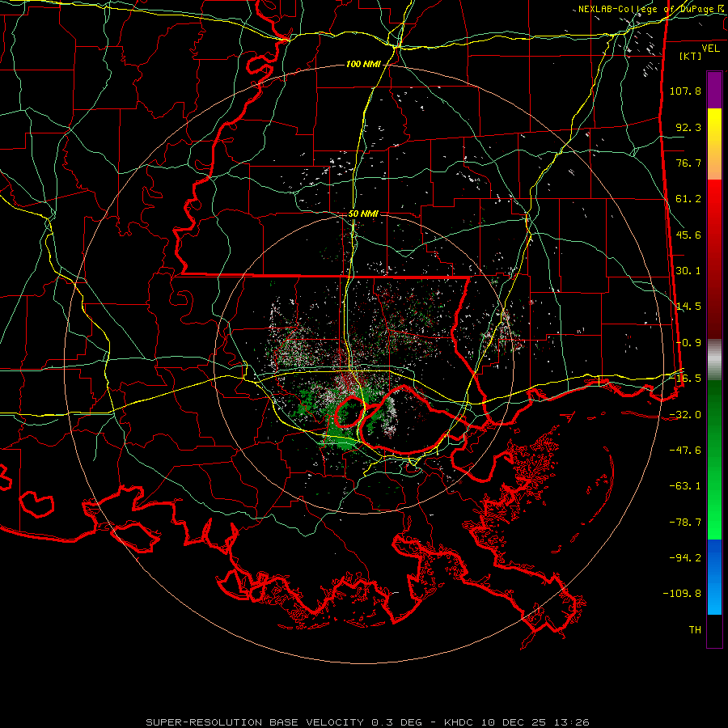Viewport: 728px width, 728px height.
Task: Click the VEL legend title
Action: point(710,48)
